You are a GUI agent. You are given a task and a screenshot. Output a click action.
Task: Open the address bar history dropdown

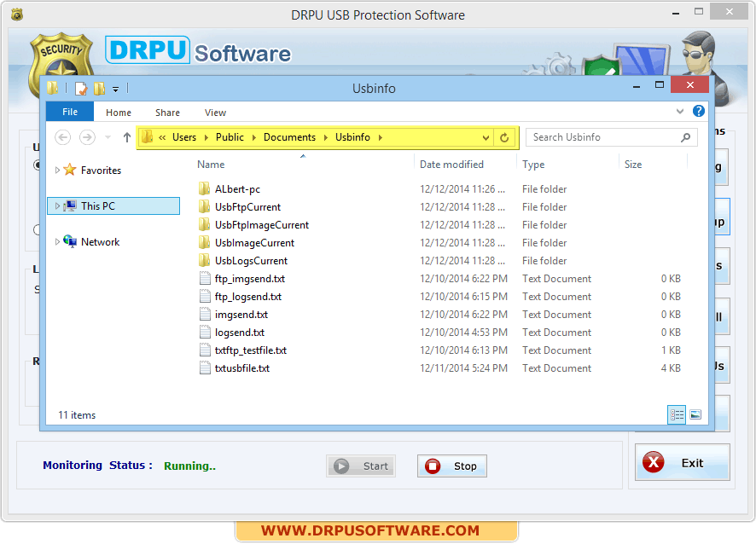486,138
